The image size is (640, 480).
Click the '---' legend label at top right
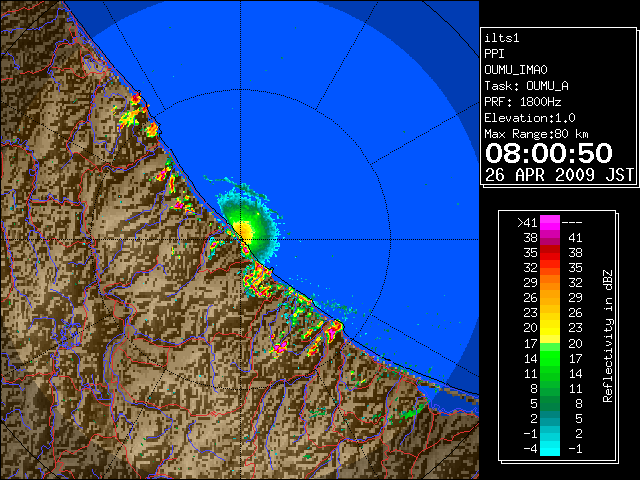(x=572, y=223)
